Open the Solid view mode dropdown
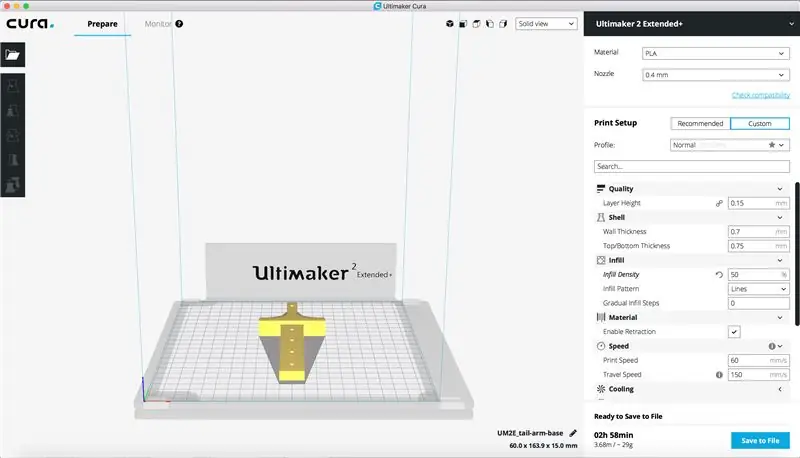 pyautogui.click(x=546, y=23)
